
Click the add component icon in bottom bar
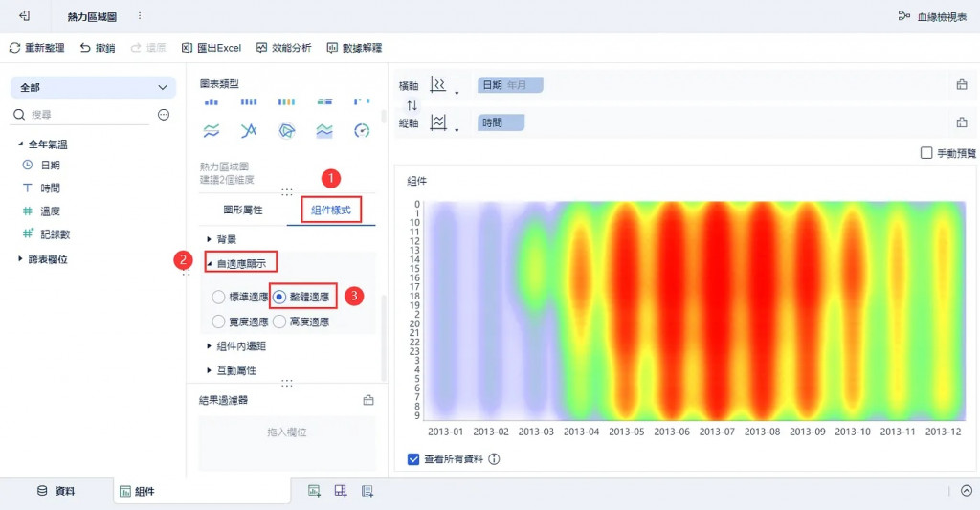point(314,491)
